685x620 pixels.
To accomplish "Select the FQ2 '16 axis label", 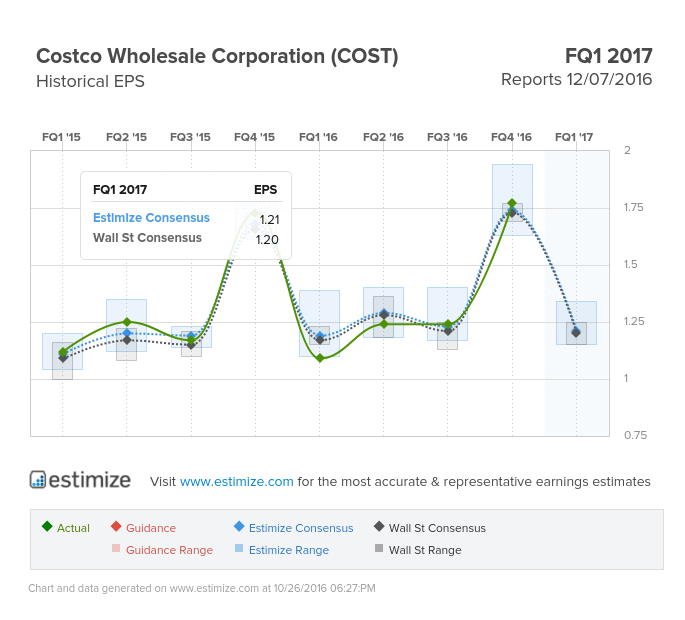I will tap(383, 137).
